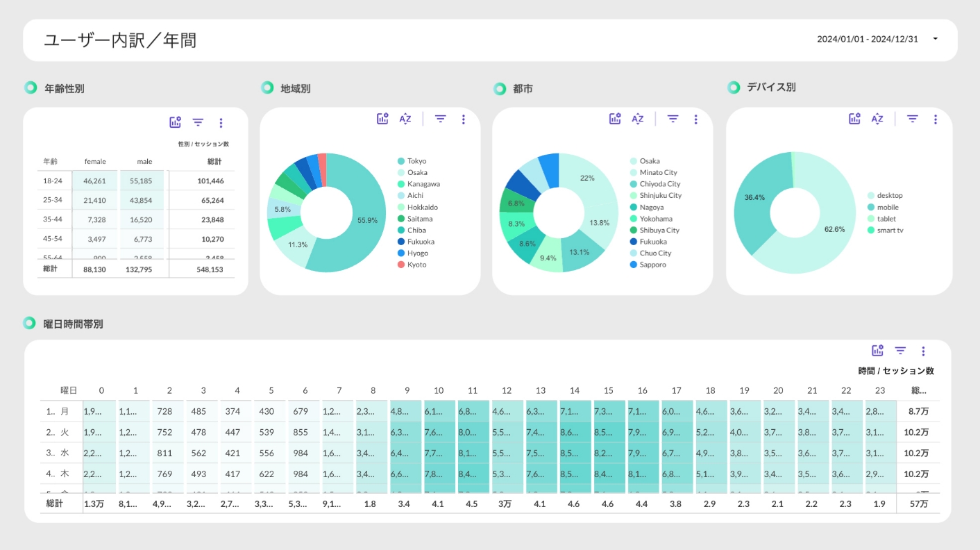Open the date range dropdown arrow

tap(935, 39)
